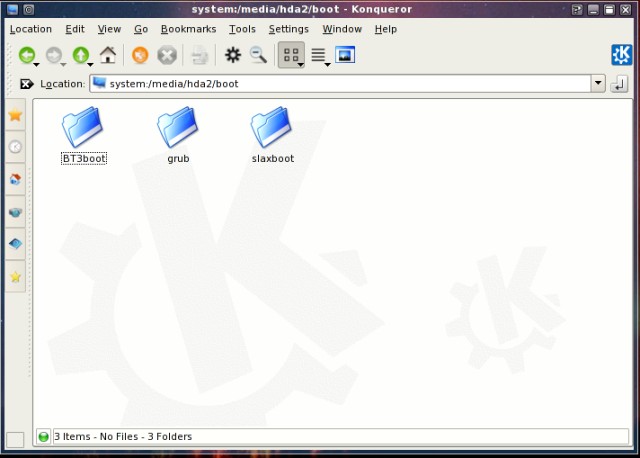Click the KDE gear logo
The image size is (640, 458).
click(621, 55)
